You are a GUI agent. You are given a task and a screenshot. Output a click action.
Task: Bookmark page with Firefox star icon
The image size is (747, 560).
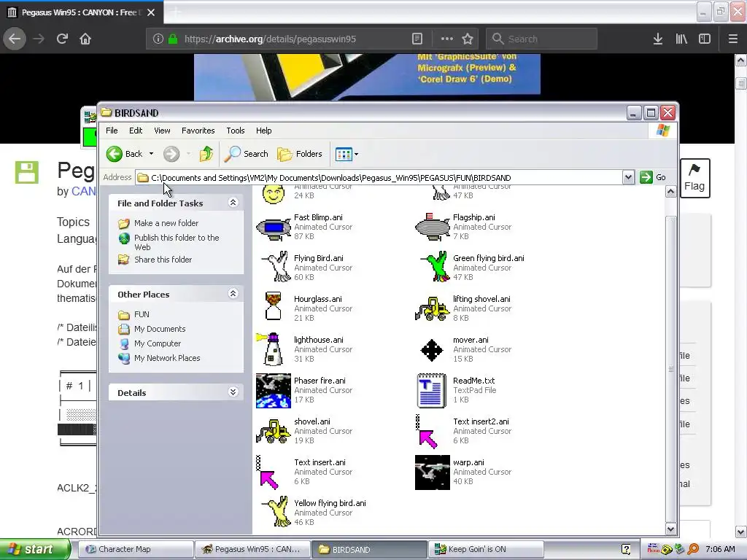click(468, 39)
